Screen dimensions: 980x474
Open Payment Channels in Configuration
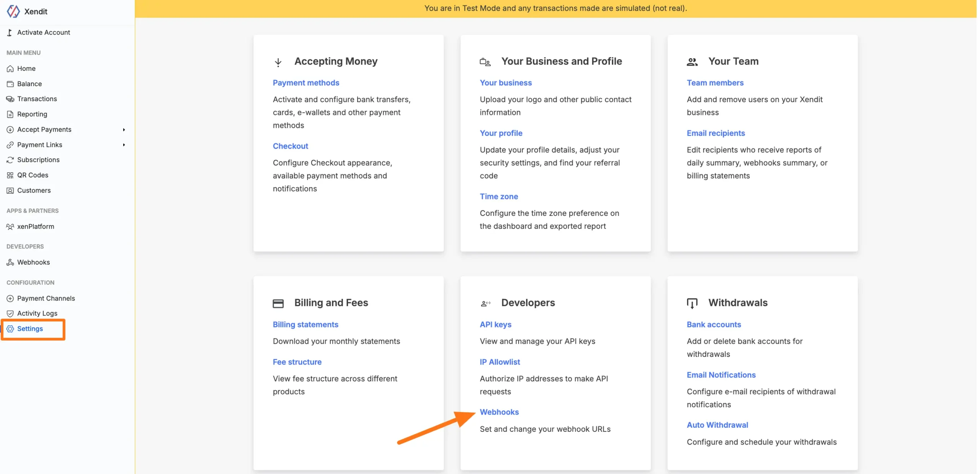[x=46, y=298]
